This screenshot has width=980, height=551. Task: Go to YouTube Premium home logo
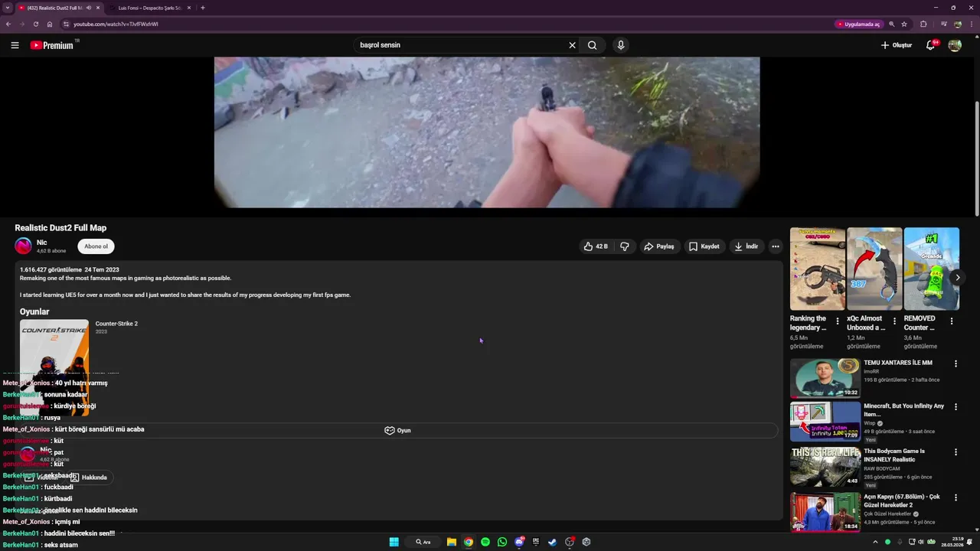pyautogui.click(x=54, y=45)
